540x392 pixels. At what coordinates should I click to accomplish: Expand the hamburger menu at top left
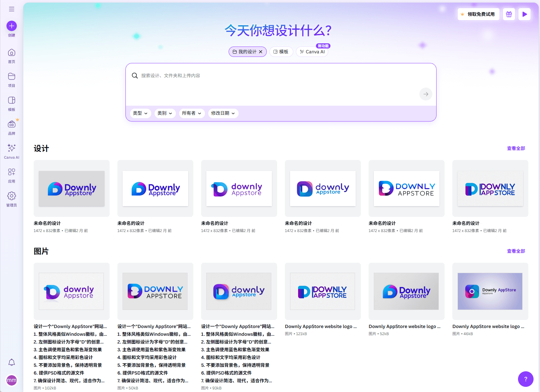pos(12,9)
